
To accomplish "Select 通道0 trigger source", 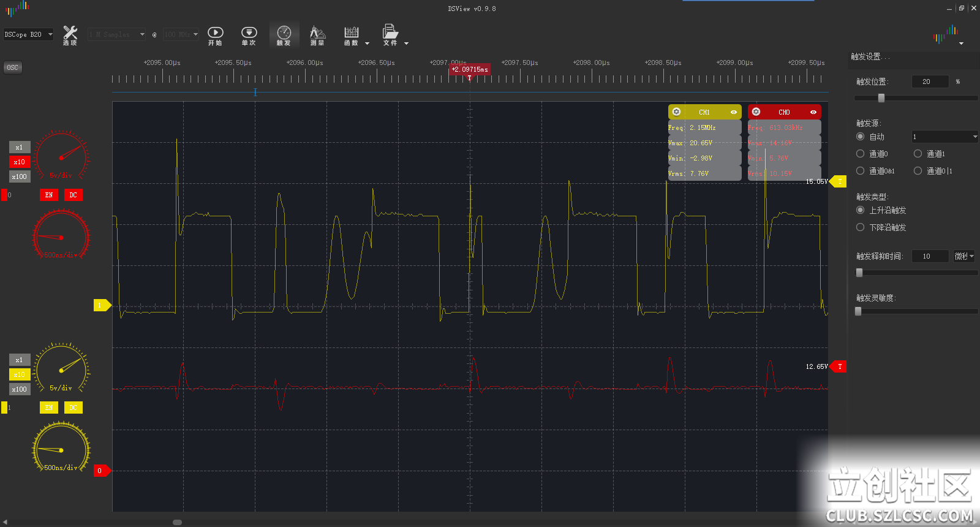I will point(861,154).
